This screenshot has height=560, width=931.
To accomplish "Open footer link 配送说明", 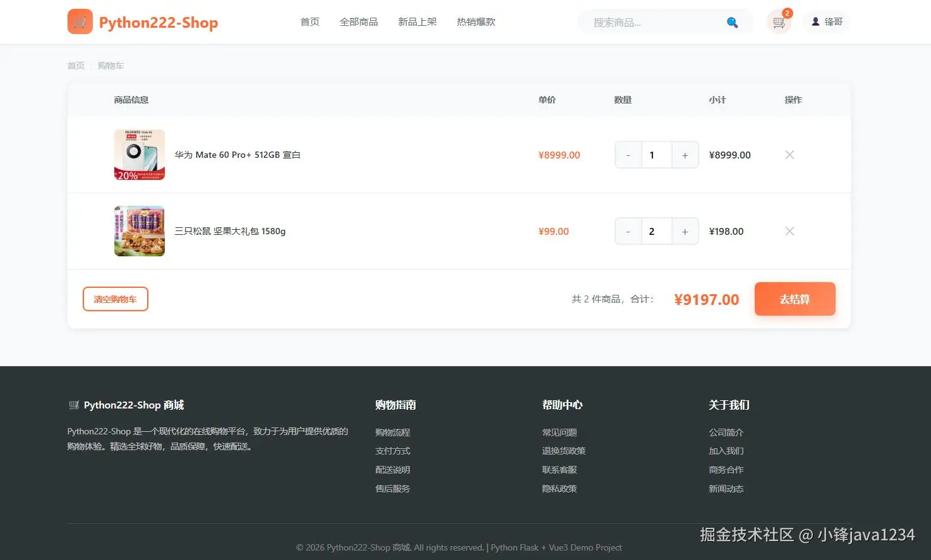I will tap(393, 470).
